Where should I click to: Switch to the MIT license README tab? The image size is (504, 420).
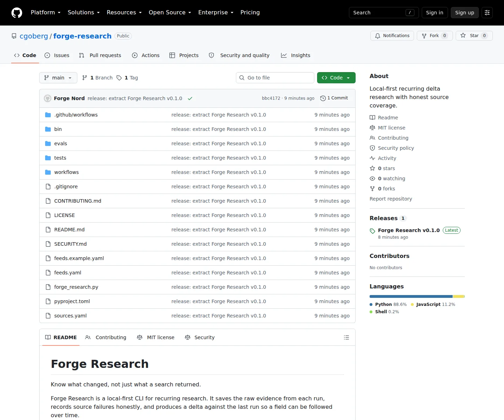[156, 337]
